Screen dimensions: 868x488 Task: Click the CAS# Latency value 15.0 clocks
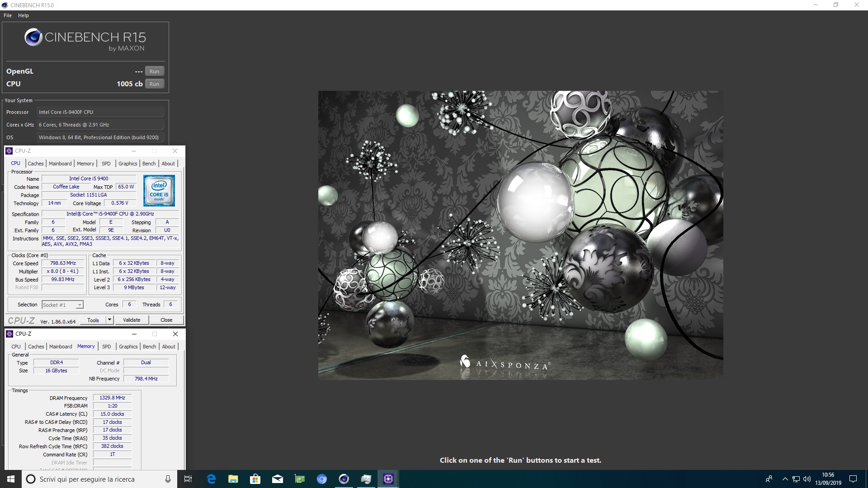(x=112, y=414)
